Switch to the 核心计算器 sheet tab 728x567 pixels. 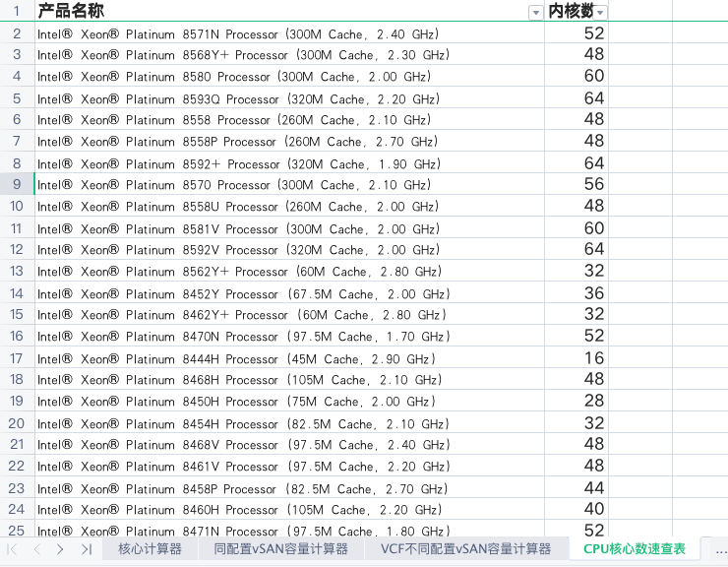150,549
